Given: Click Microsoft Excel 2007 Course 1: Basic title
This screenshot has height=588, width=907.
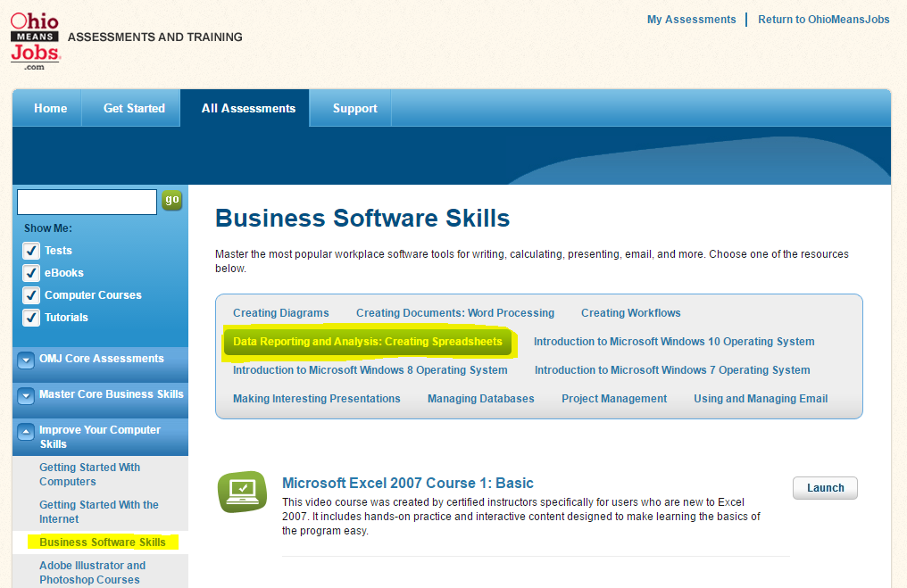Looking at the screenshot, I should coord(408,483).
